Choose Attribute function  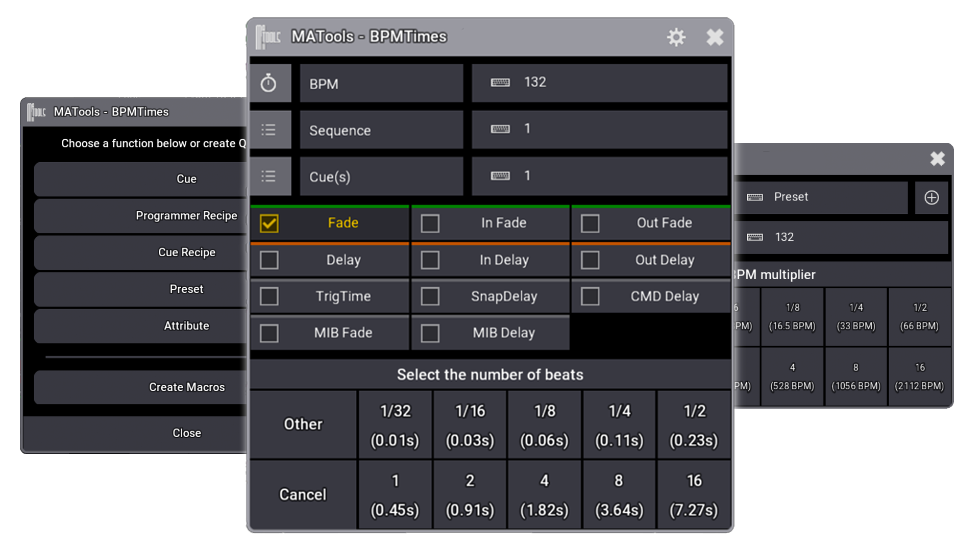coord(140,326)
